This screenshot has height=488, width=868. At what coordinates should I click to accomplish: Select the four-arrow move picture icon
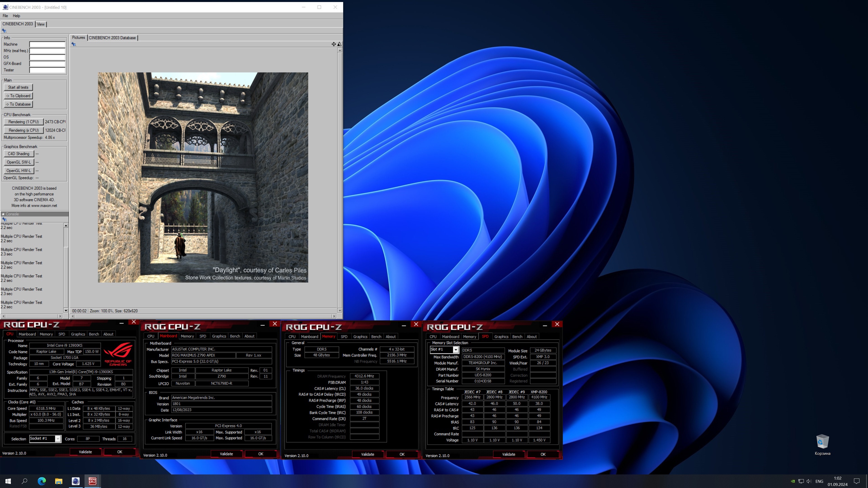coord(334,44)
